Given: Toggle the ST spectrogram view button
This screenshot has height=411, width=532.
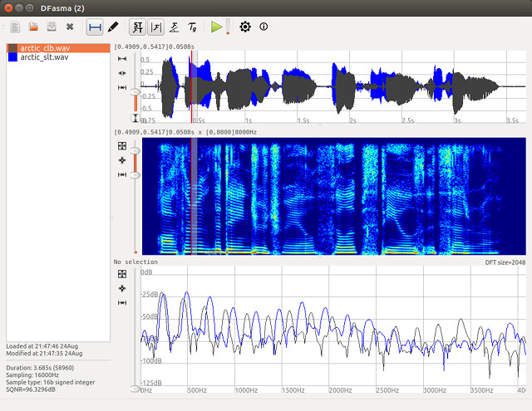Looking at the screenshot, I should 138,27.
